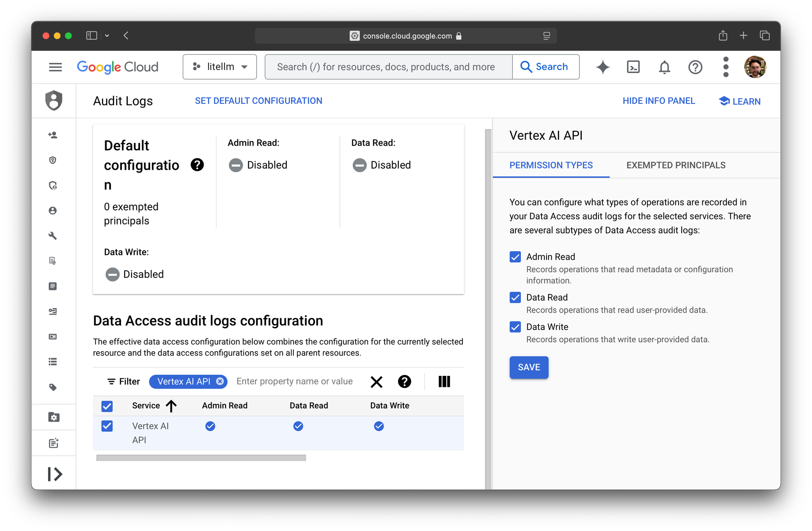
Task: Click the column display options icon
Action: coord(444,382)
